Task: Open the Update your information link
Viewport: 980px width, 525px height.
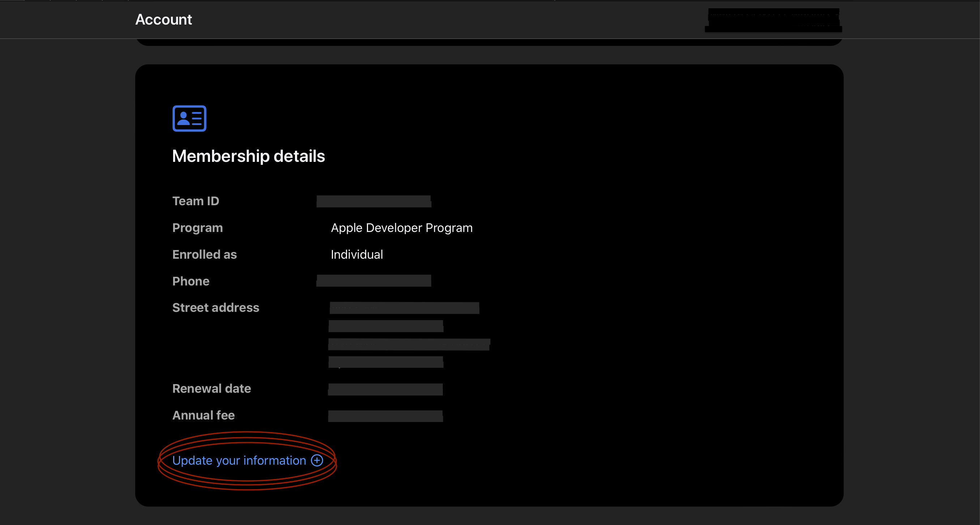Action: (239, 460)
